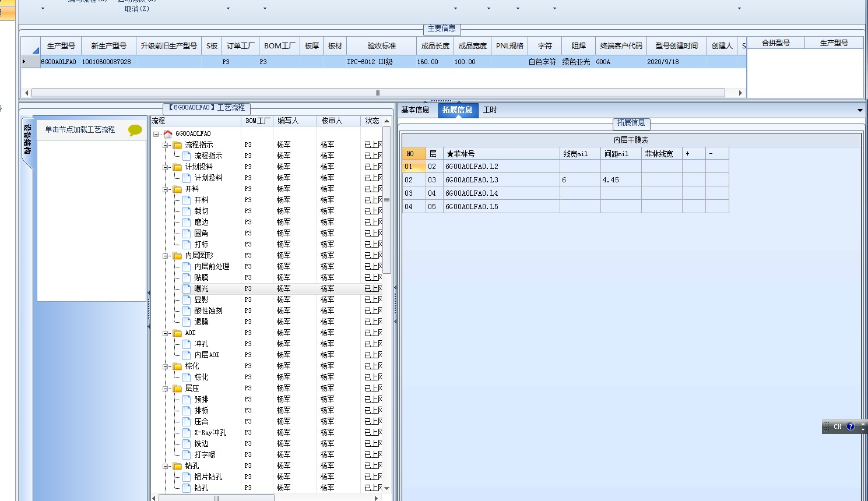868x501 pixels.
Task: Click the AOI folder icon
Action: tap(177, 333)
